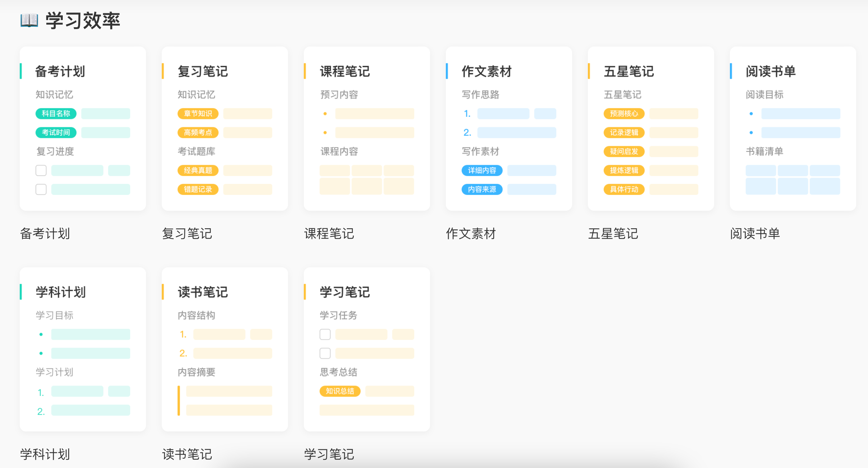
Task: Open the 学习笔记 template preview
Action: point(367,349)
